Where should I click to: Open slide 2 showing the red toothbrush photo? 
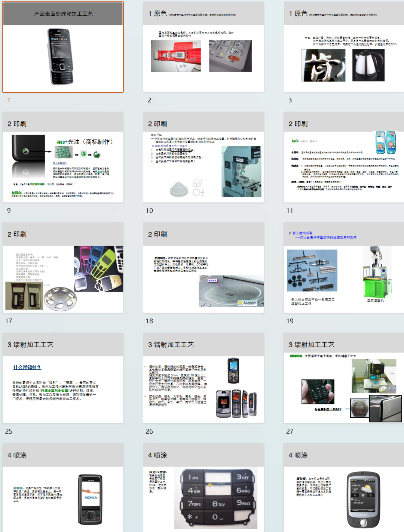tap(203, 47)
